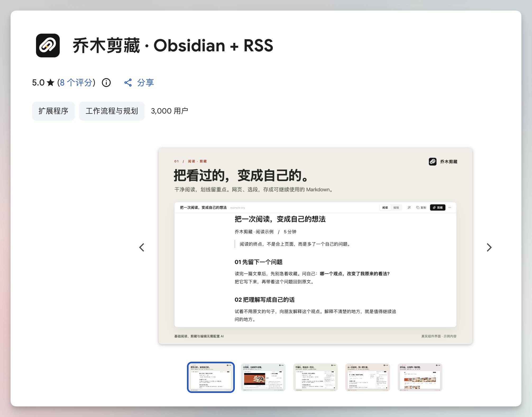
Task: Select the third thumbnail in the carousel strip
Action: (315, 377)
